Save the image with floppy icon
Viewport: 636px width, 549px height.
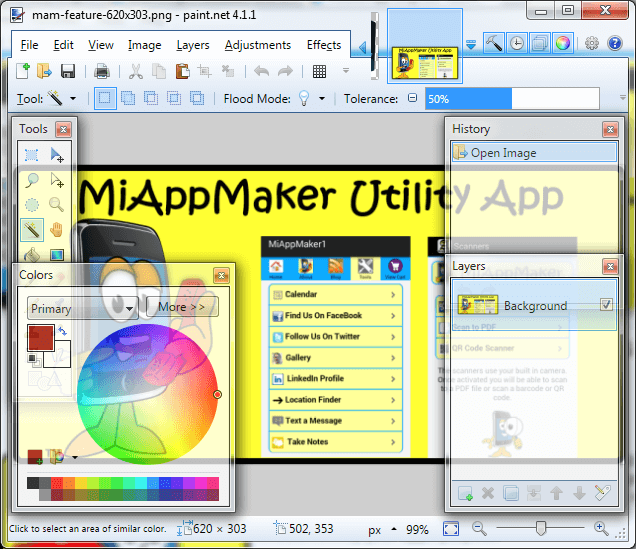tap(68, 71)
